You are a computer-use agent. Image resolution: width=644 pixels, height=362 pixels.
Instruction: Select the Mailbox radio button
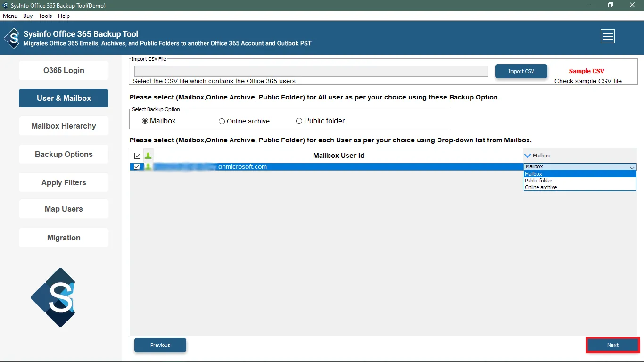[x=145, y=121]
